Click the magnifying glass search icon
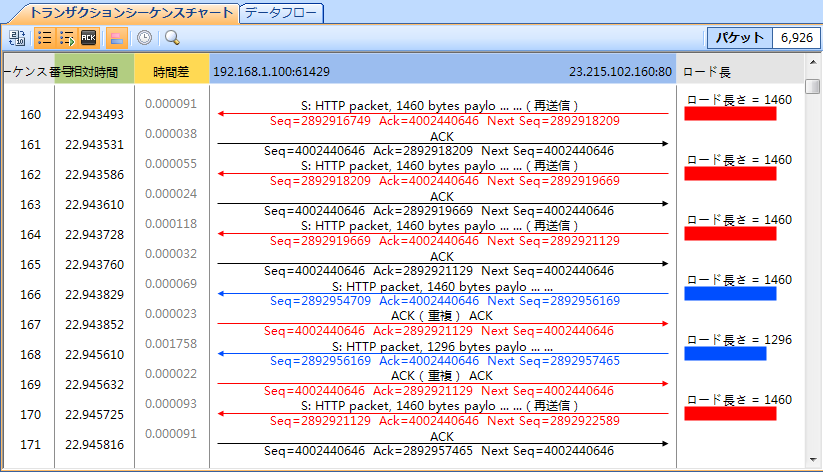Image resolution: width=823 pixels, height=472 pixels. pyautogui.click(x=172, y=38)
